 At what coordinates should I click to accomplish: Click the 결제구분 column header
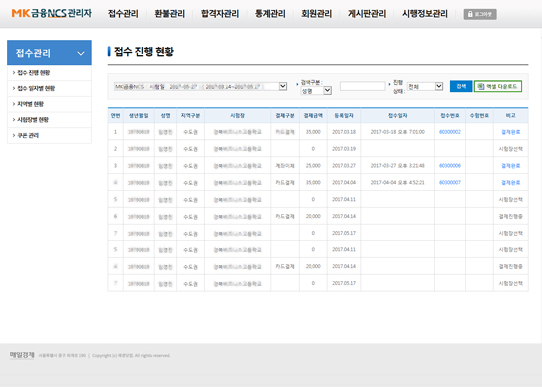coord(285,115)
